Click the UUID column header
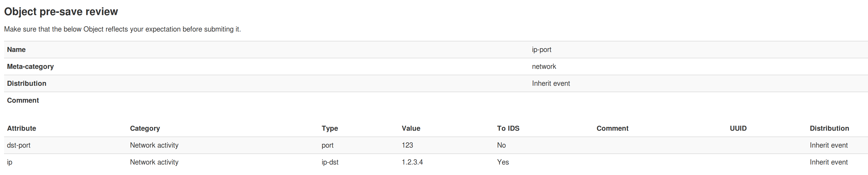This screenshot has height=175, width=868. (738, 128)
